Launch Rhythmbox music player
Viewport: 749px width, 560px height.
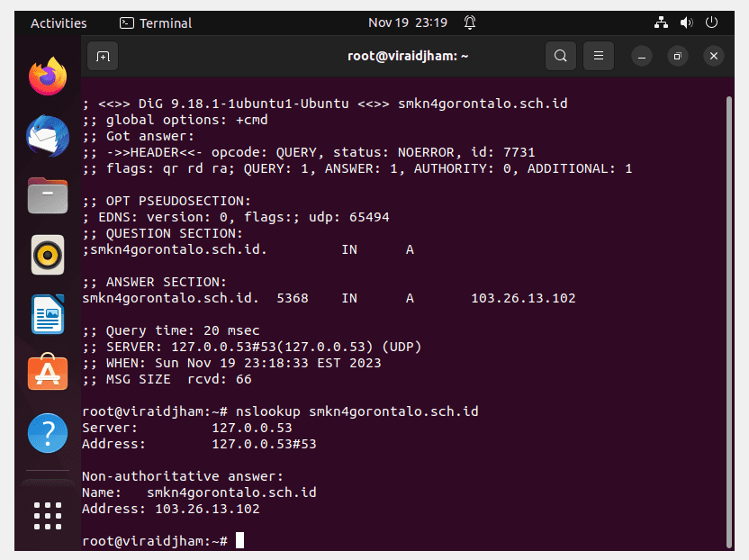(x=48, y=255)
